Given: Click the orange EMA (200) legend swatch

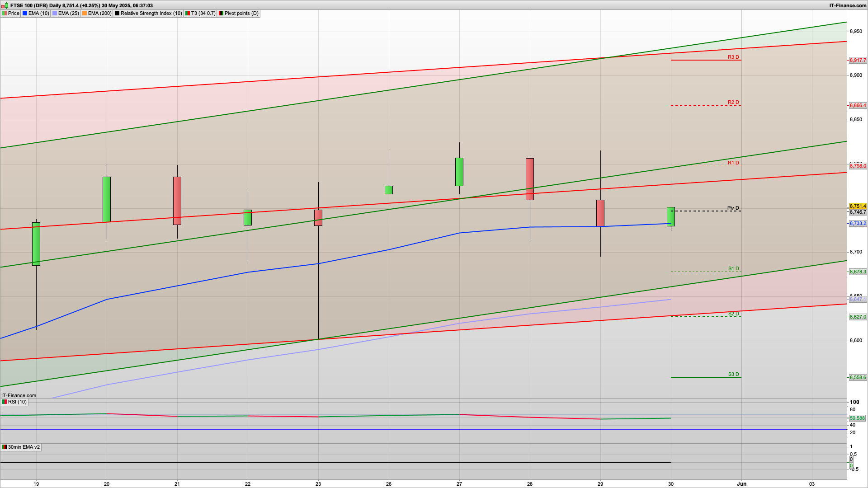Looking at the screenshot, I should (x=85, y=13).
